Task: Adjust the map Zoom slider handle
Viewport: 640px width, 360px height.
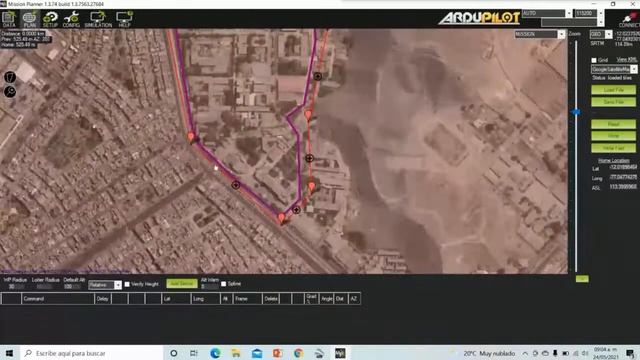Action: [576, 111]
